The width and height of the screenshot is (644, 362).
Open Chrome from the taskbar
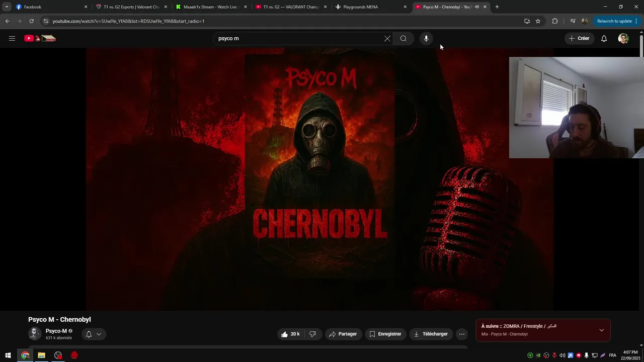[25, 355]
